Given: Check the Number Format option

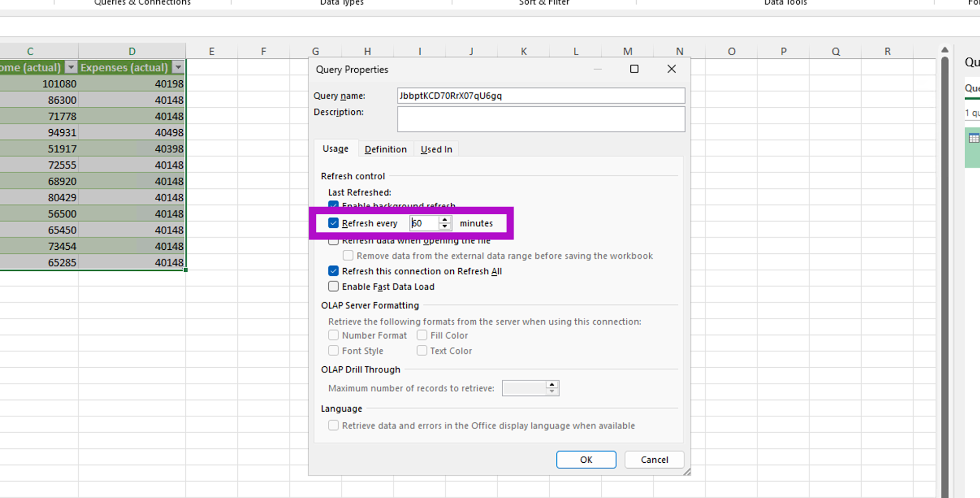Looking at the screenshot, I should tap(333, 335).
